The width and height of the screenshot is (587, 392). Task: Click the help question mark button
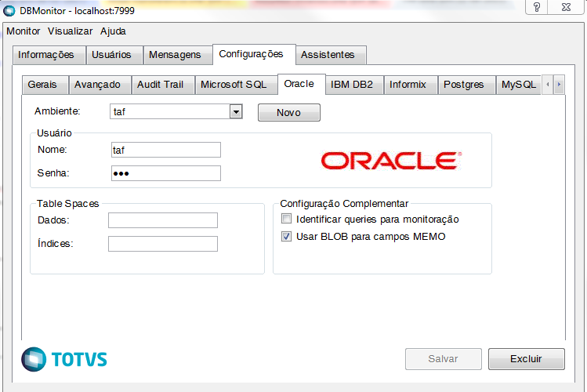click(537, 7)
